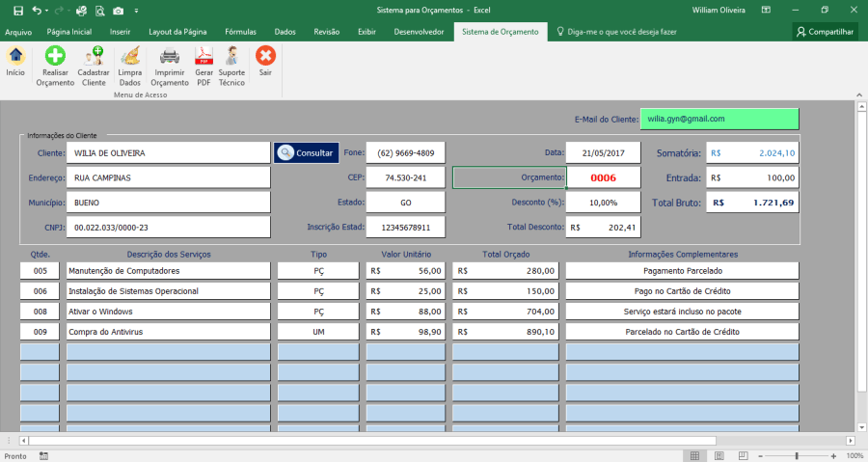The image size is (868, 462).
Task: Select the Inscrição Estad field
Action: coord(406,228)
